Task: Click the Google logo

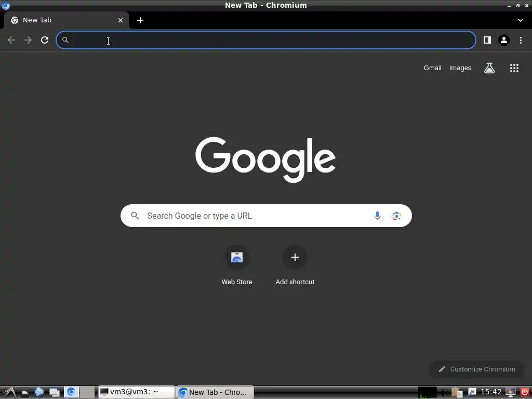Action: coord(265,159)
